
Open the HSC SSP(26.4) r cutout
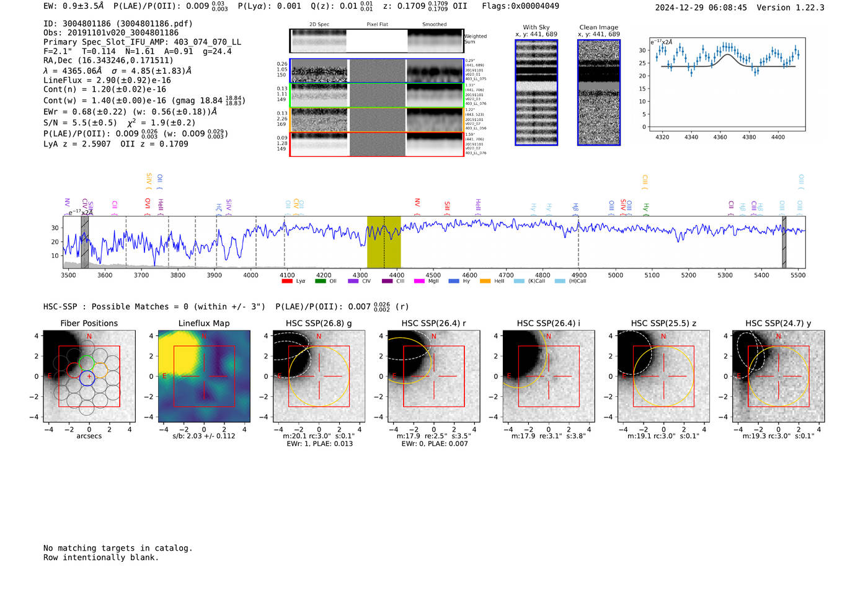coord(434,376)
